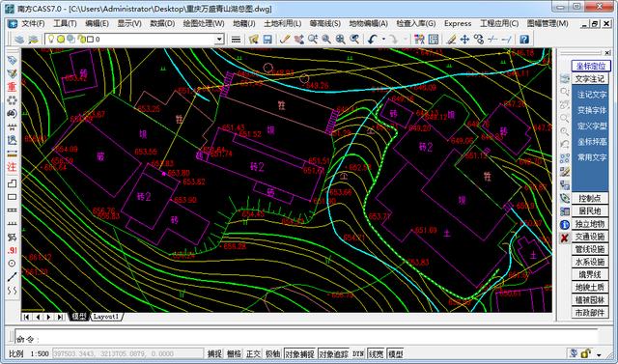
Task: Toggle 线宽 lineweight display in status bar
Action: click(377, 353)
